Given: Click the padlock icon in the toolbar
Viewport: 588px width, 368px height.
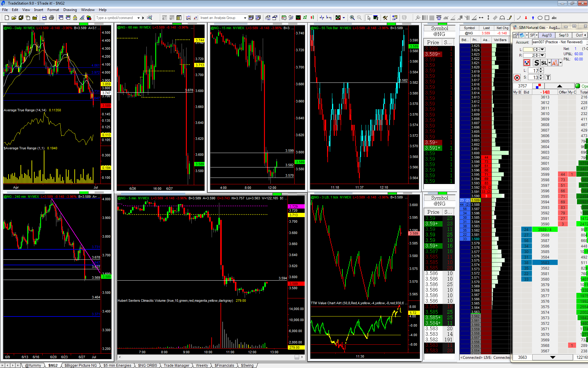Looking at the screenshot, I should click(x=75, y=18).
